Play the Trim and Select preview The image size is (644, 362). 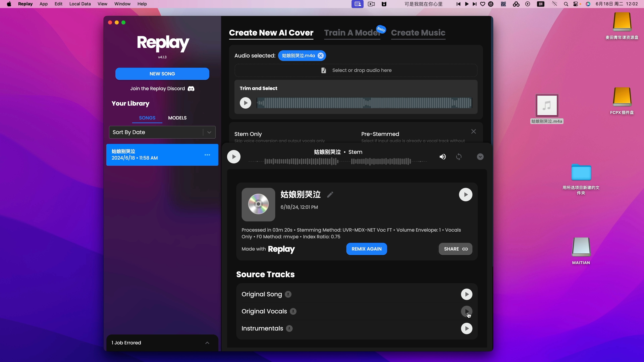tap(246, 103)
